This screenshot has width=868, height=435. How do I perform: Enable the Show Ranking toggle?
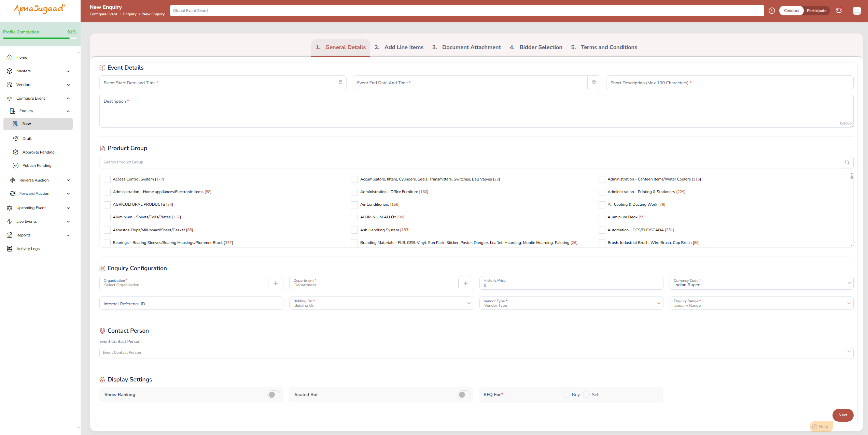tap(274, 395)
